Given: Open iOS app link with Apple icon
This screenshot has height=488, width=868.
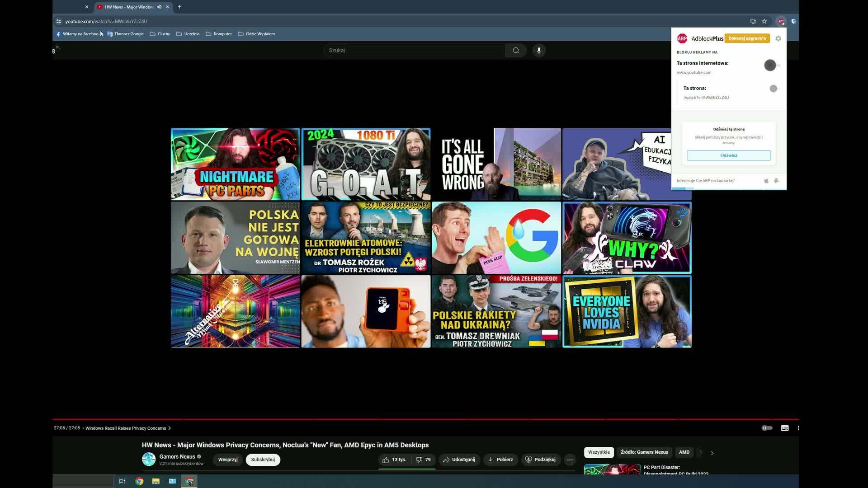Looking at the screenshot, I should click(x=766, y=181).
